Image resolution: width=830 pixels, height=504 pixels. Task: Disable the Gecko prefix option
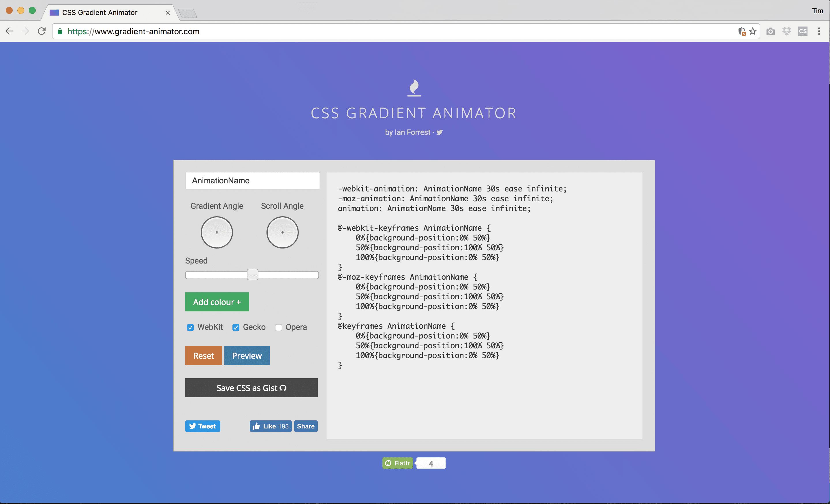[x=236, y=327]
